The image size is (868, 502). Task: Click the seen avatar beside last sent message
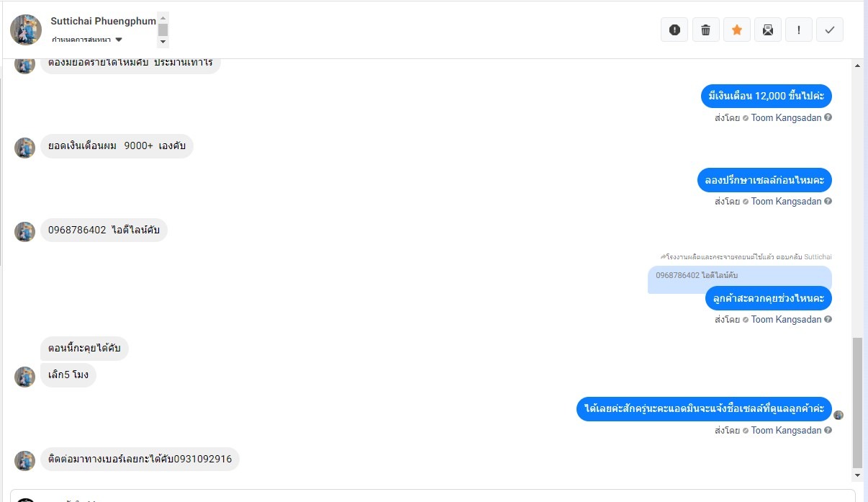click(838, 415)
